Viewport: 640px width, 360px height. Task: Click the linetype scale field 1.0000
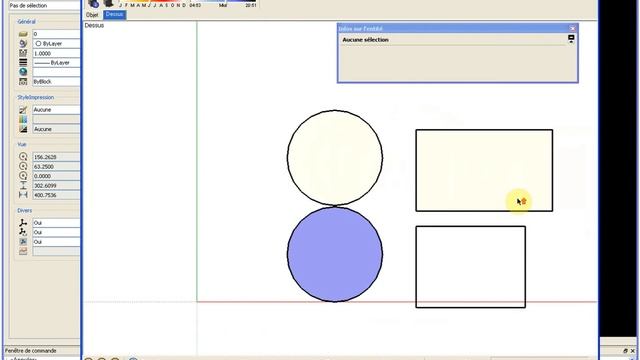coord(56,53)
